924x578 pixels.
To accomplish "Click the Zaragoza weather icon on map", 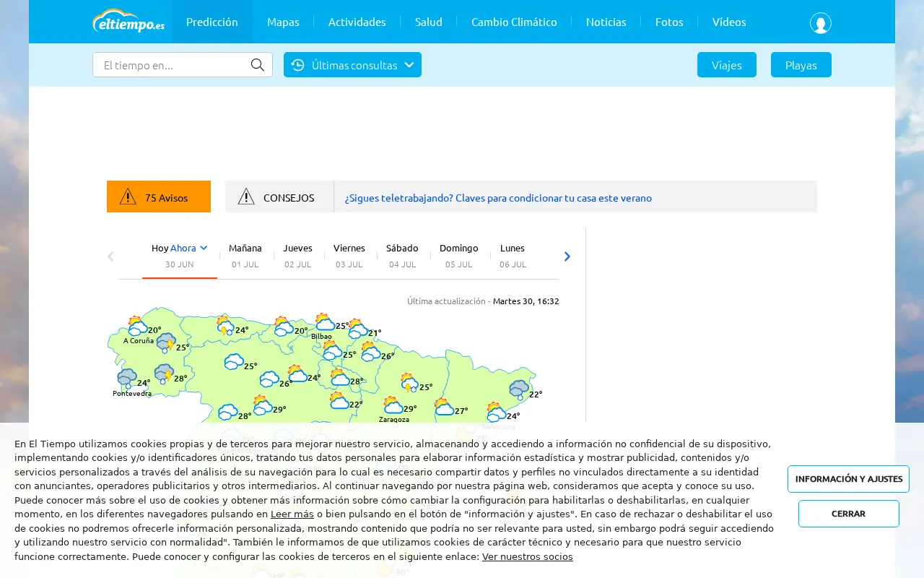I will point(393,405).
